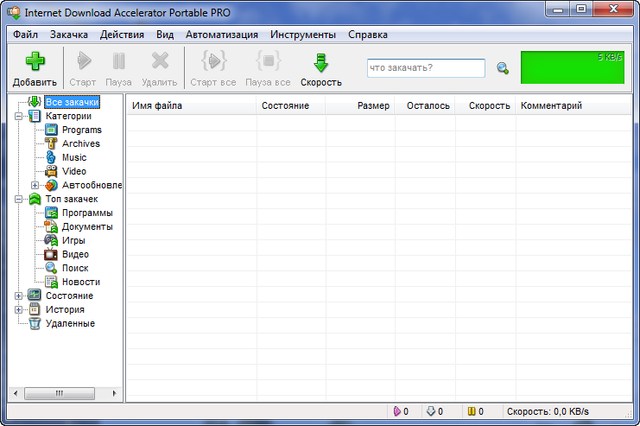Click the search magnifier icon beside search box
This screenshot has height=426, width=640.
502,69
